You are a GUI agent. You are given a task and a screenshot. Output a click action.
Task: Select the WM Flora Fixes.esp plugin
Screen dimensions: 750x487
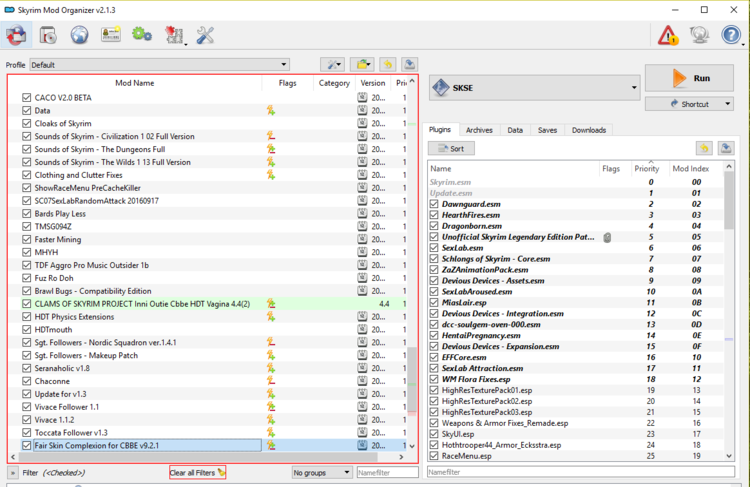click(576, 379)
